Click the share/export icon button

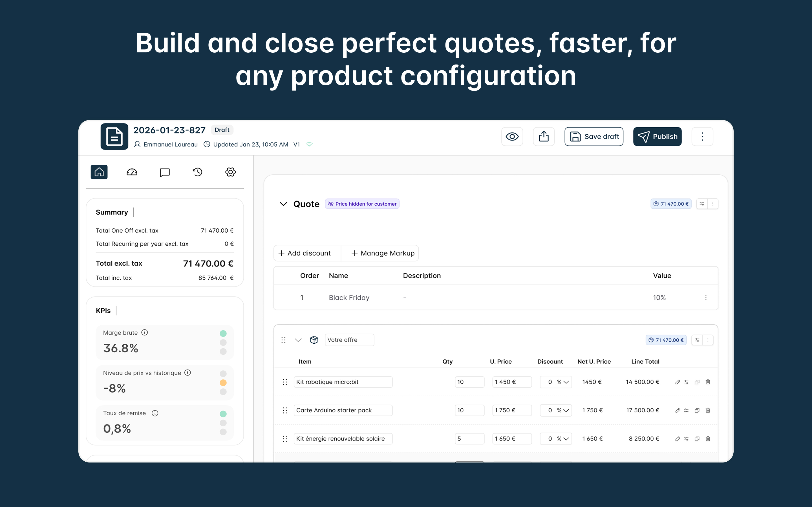(x=544, y=137)
